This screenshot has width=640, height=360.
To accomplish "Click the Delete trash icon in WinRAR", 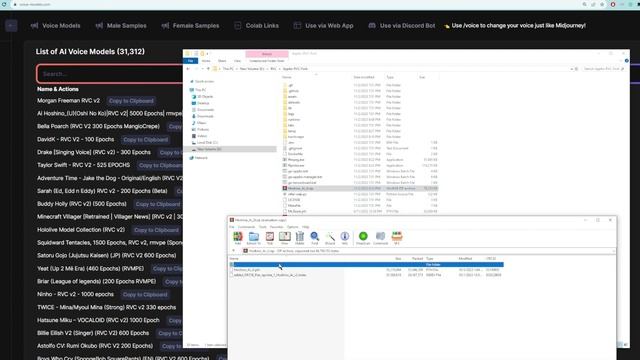I will point(300,238).
